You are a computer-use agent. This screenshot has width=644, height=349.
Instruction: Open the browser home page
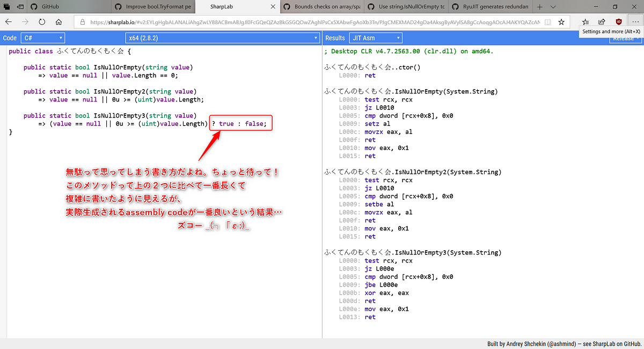point(59,22)
